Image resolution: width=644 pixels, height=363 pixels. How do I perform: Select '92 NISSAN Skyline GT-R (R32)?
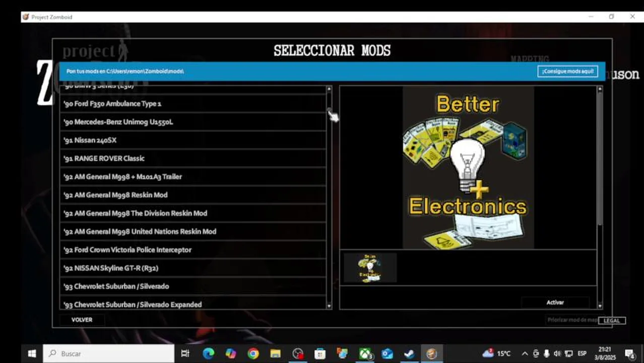coord(193,268)
